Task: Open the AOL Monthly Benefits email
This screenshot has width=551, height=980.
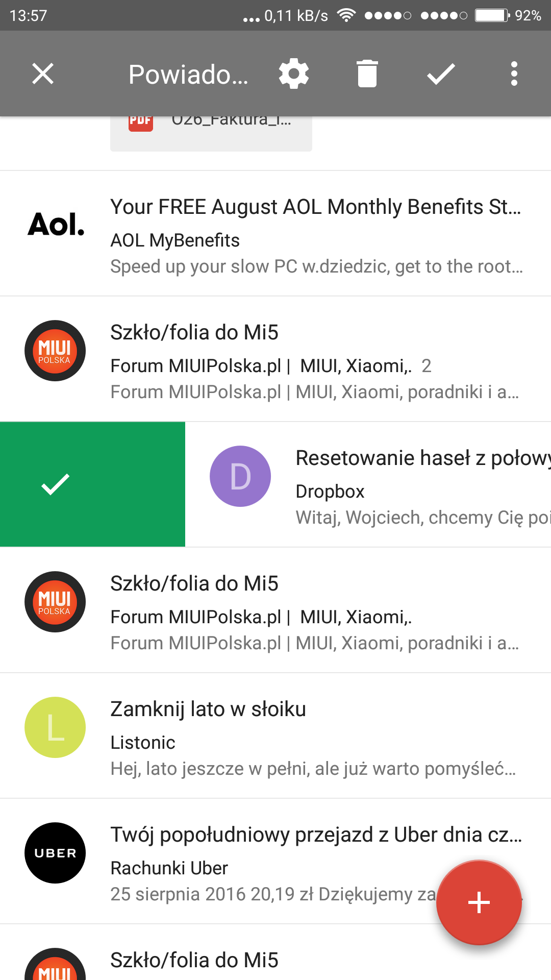Action: [x=316, y=235]
